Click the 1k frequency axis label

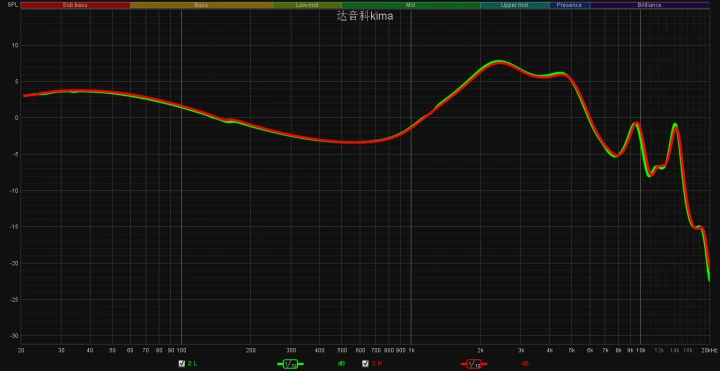click(x=411, y=350)
